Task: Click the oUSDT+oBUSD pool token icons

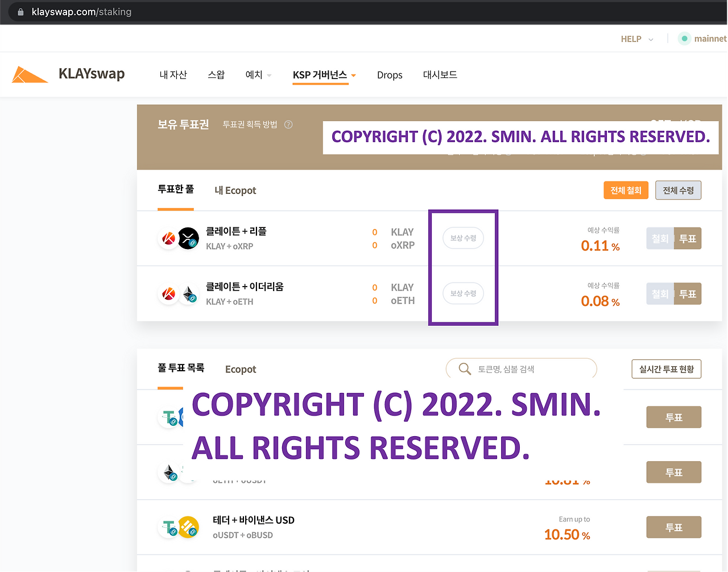Action: (x=179, y=528)
